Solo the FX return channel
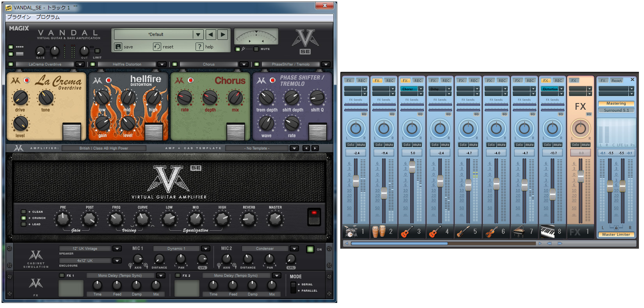The width and height of the screenshot is (644, 308). 576,145
